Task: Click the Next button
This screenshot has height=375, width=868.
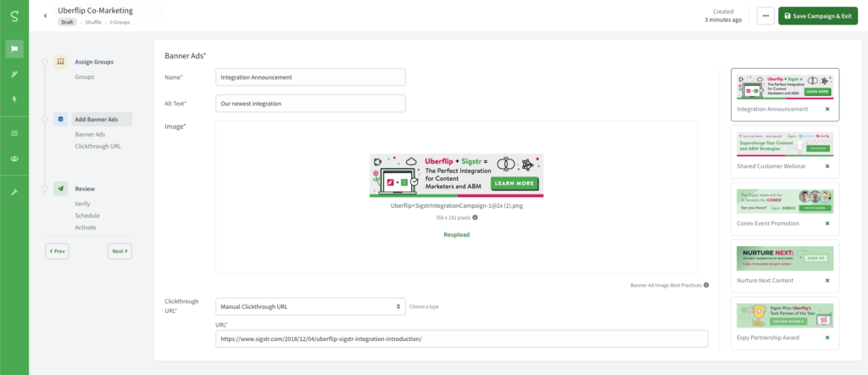Action: pyautogui.click(x=120, y=251)
